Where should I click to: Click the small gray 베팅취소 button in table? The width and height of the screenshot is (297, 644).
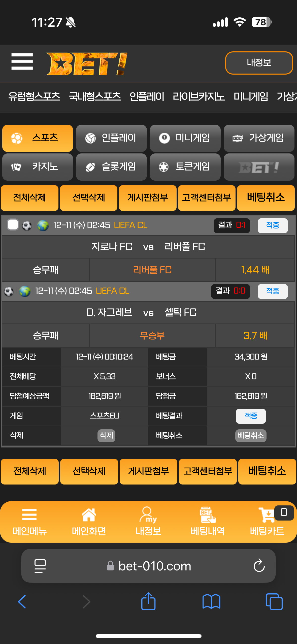pos(251,435)
